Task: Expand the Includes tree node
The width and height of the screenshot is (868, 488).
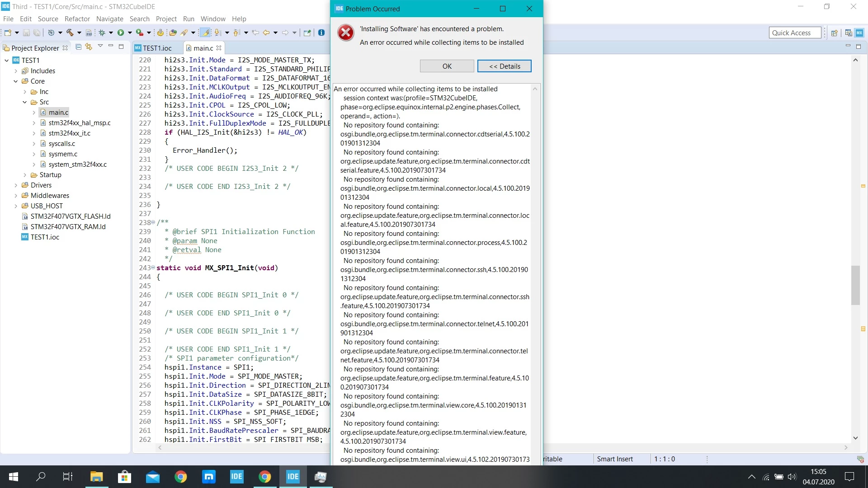Action: pos(16,71)
